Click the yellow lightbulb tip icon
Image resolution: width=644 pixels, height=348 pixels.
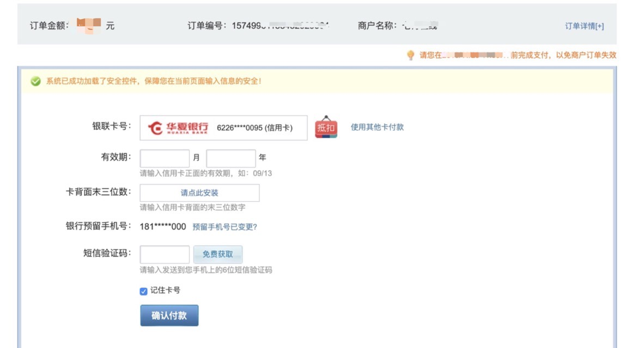click(410, 55)
